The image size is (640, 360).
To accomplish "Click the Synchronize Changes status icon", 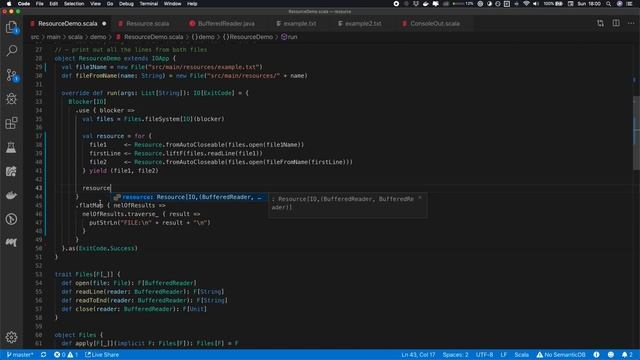I will pos(43,355).
